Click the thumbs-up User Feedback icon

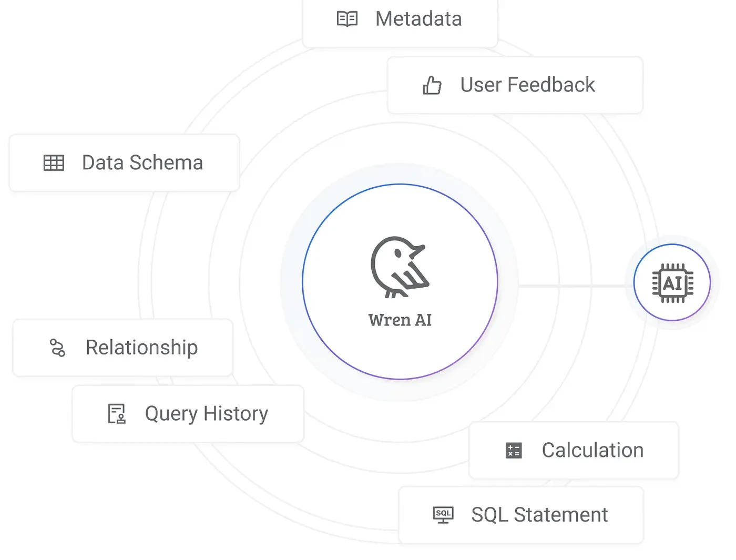[432, 85]
